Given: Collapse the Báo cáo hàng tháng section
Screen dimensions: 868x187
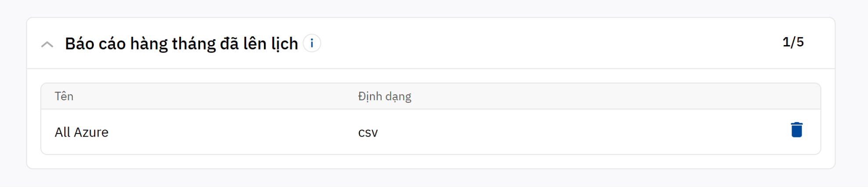Looking at the screenshot, I should pos(47,44).
